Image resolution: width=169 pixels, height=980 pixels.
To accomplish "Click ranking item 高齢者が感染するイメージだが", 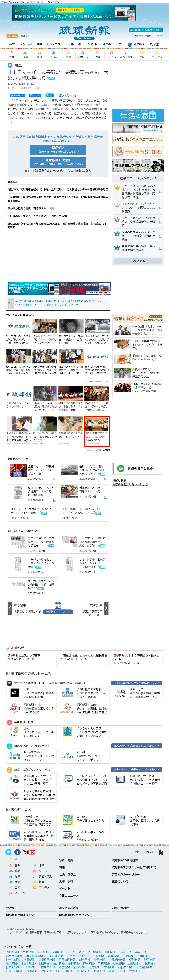I will pyautogui.click(x=138, y=236).
